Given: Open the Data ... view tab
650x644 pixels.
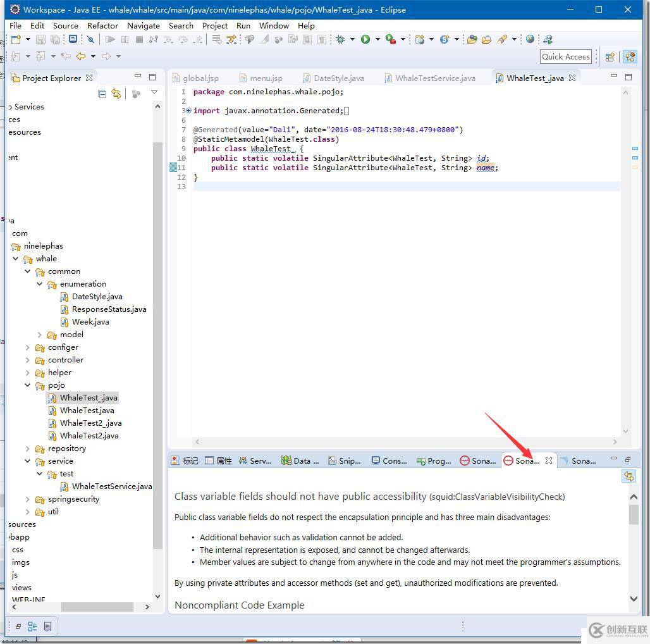Looking at the screenshot, I should click(300, 461).
